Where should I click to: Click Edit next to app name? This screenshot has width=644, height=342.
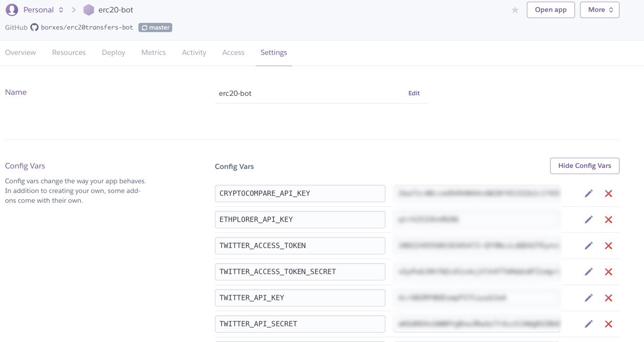click(413, 93)
